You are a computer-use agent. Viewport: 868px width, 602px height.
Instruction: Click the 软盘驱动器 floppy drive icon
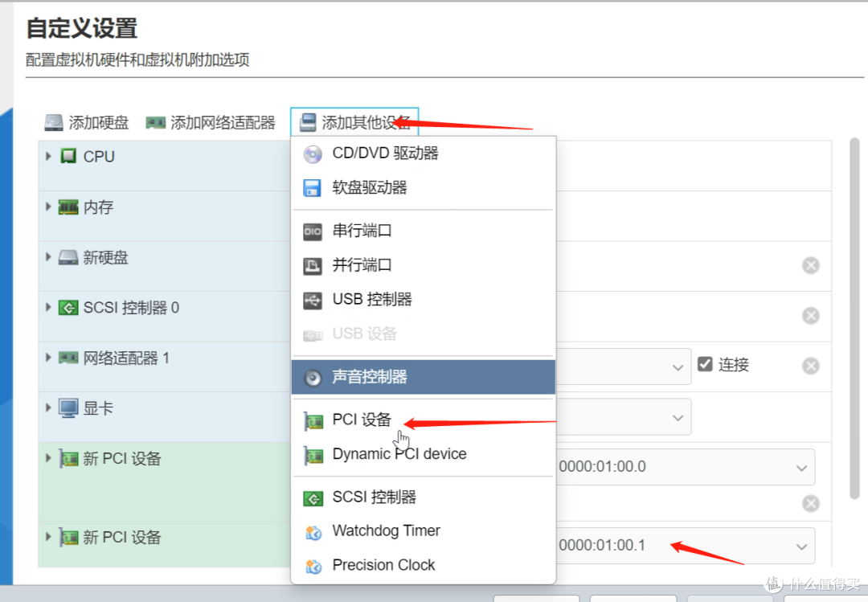coord(313,187)
